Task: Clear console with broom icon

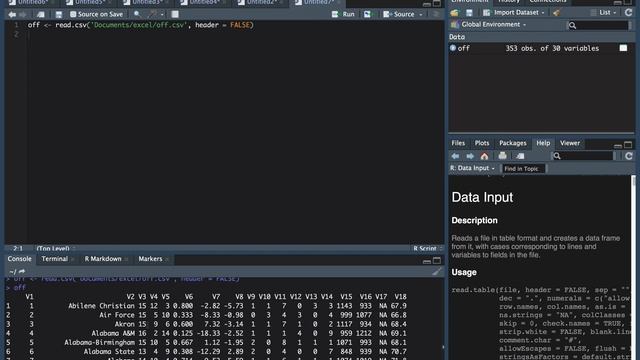Action: coord(437,271)
